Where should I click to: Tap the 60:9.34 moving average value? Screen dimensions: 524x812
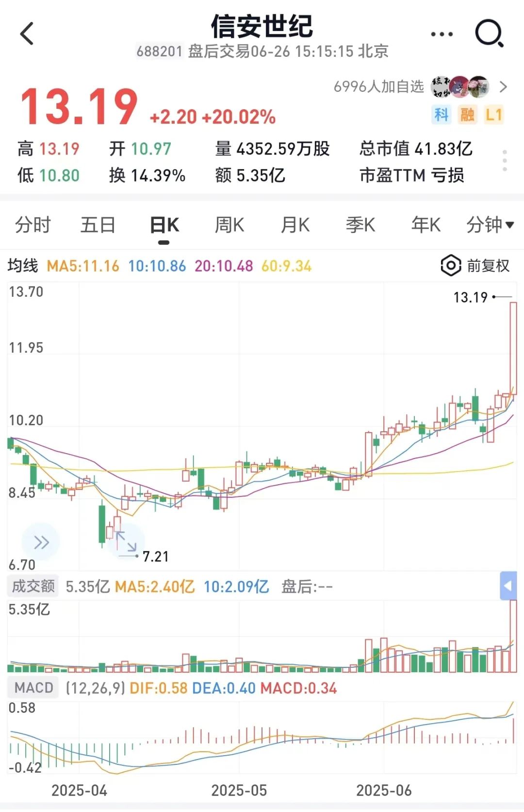point(286,266)
